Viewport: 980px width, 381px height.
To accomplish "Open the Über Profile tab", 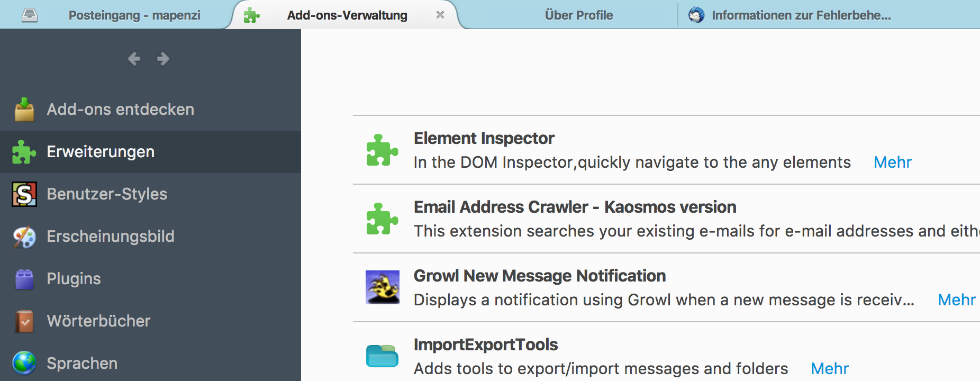I will coord(578,15).
